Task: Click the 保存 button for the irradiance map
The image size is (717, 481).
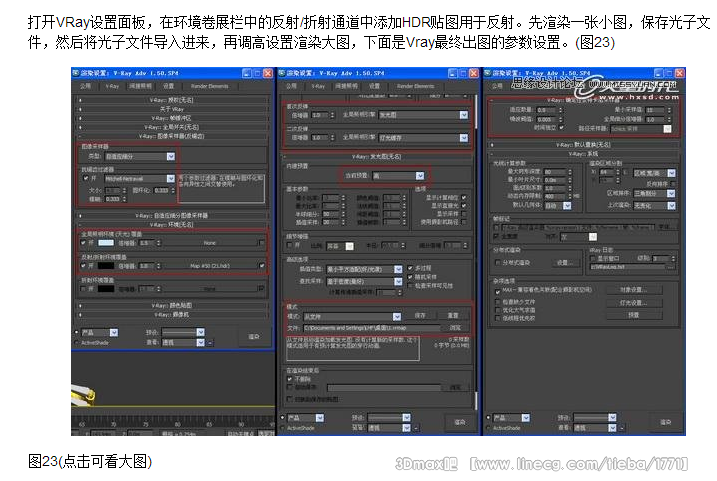Action: 419,316
